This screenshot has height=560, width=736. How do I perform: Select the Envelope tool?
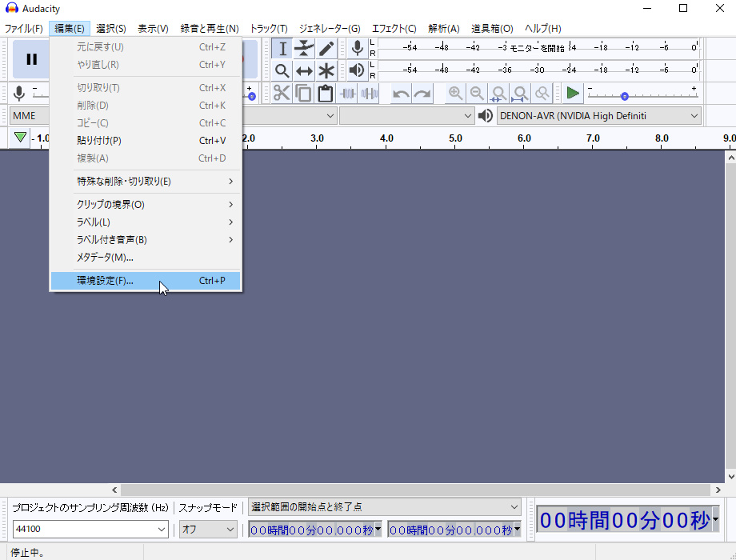304,49
